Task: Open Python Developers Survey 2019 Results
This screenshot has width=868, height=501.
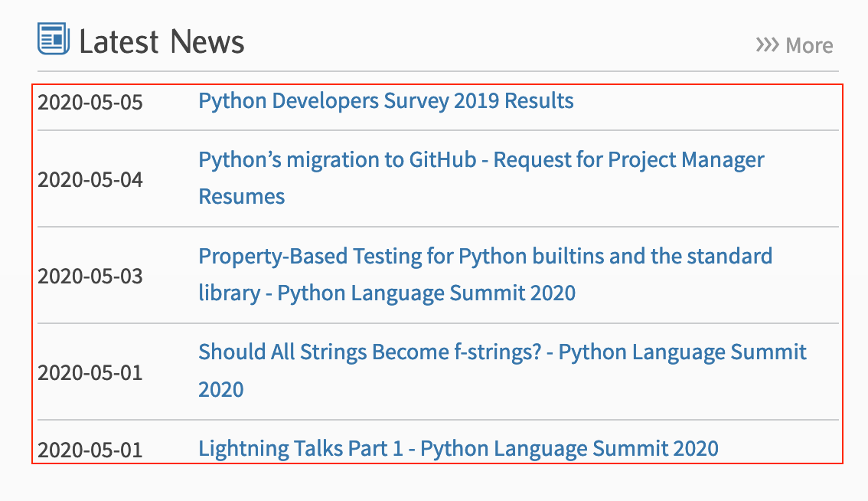Action: (386, 100)
